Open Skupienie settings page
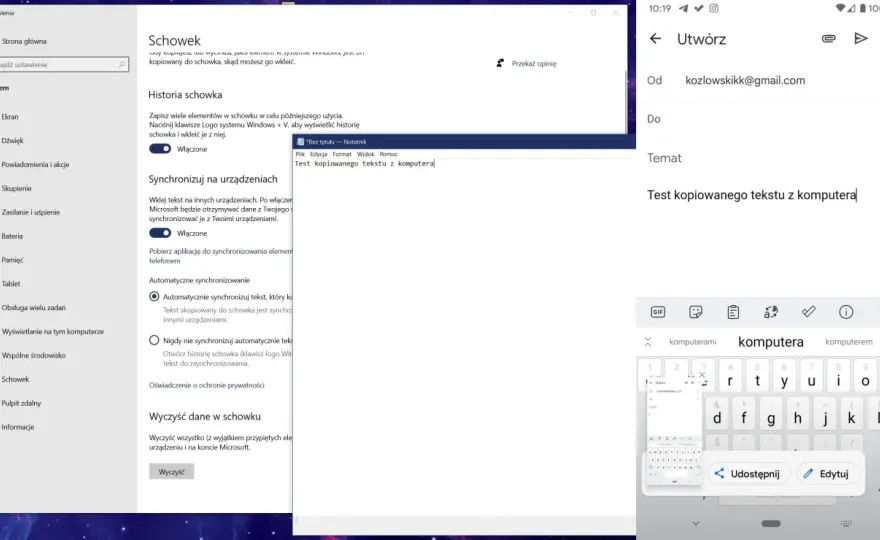The image size is (880, 540). pyautogui.click(x=16, y=188)
